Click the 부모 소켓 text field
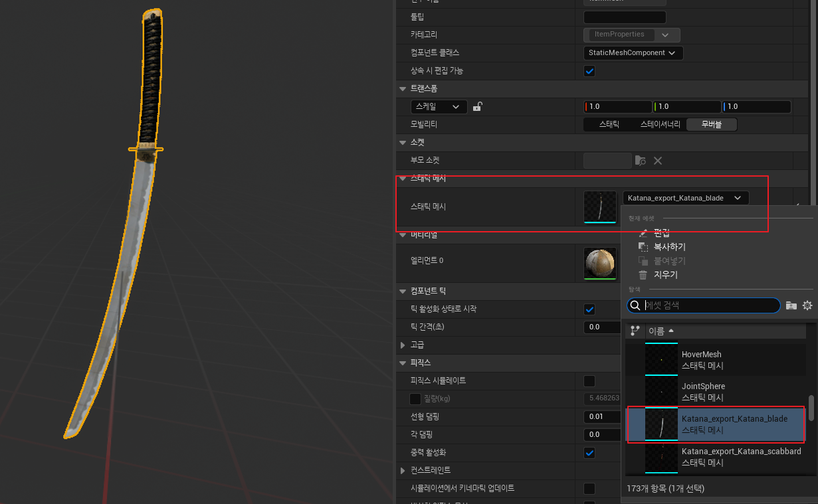This screenshot has width=818, height=504. click(607, 160)
